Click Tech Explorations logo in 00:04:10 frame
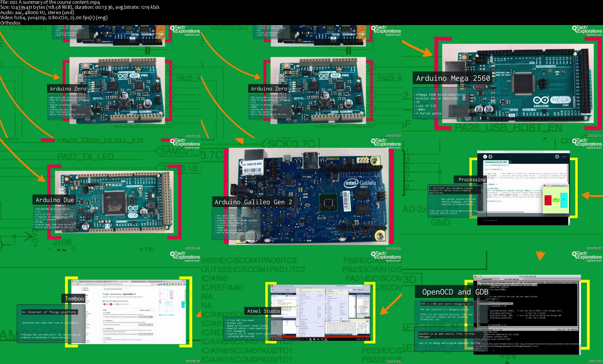The width and height of the screenshot is (603, 364). tap(587, 31)
